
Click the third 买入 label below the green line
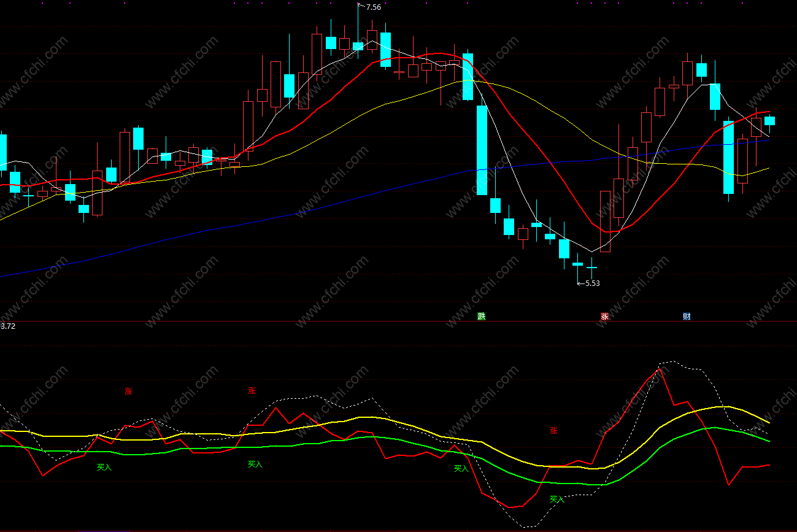461,469
